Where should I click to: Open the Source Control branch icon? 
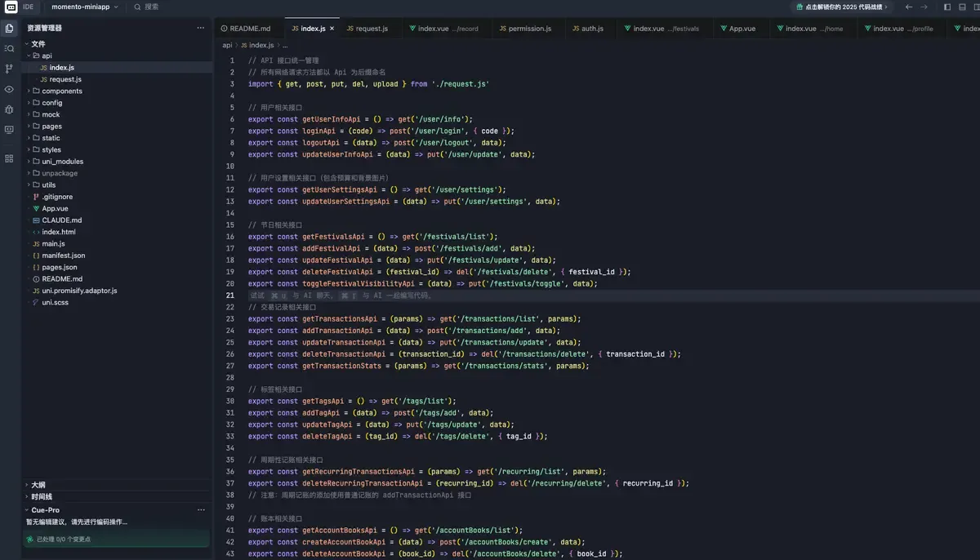click(x=10, y=69)
